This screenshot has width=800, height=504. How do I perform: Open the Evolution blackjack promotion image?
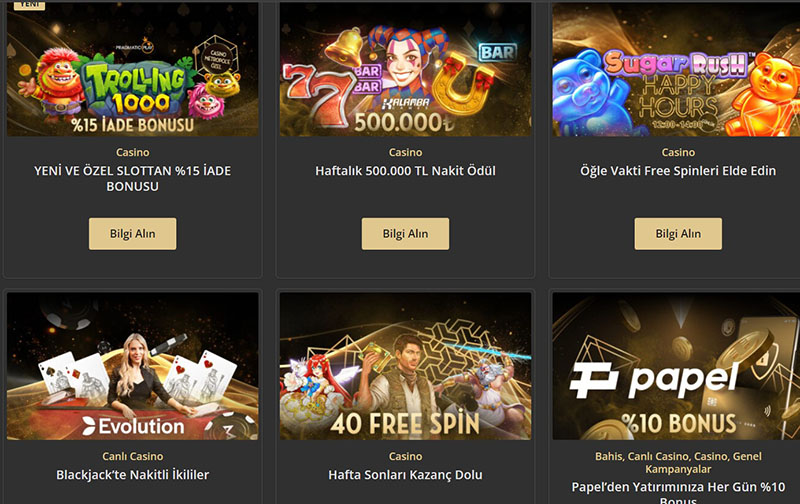(133, 366)
